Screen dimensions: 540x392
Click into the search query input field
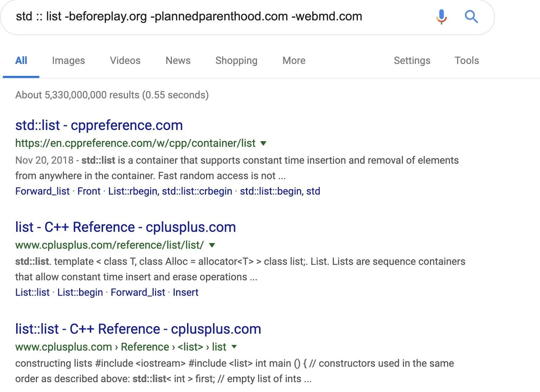[218, 17]
